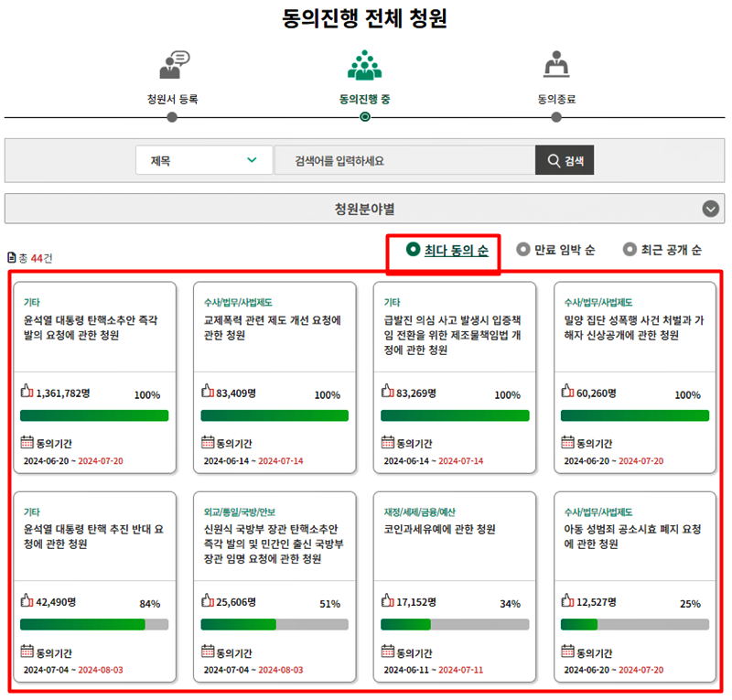Click thumbs-up icon next to 25,606명
This screenshot has height=700, width=732.
pos(208,600)
